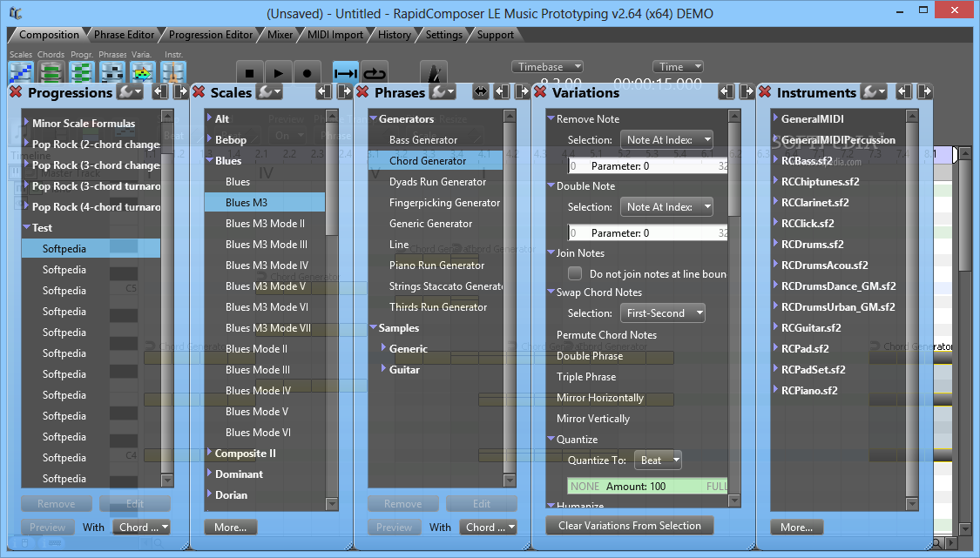Start playback with the play button
This screenshot has width=980, height=558.
(279, 73)
